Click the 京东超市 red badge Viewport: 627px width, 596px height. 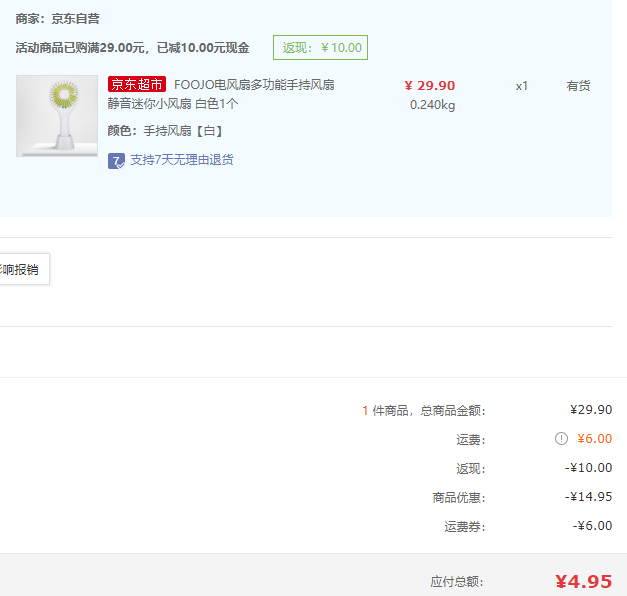(137, 84)
